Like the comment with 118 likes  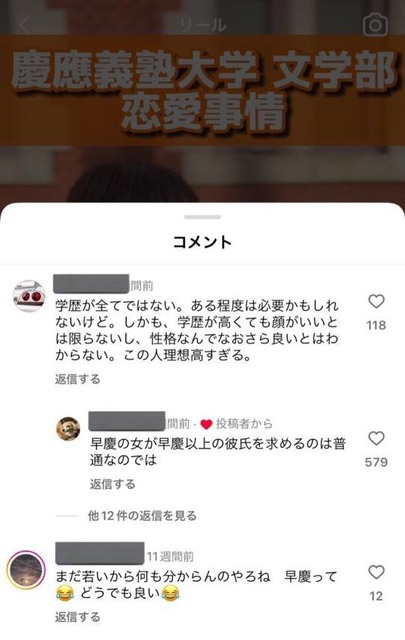pos(376,301)
